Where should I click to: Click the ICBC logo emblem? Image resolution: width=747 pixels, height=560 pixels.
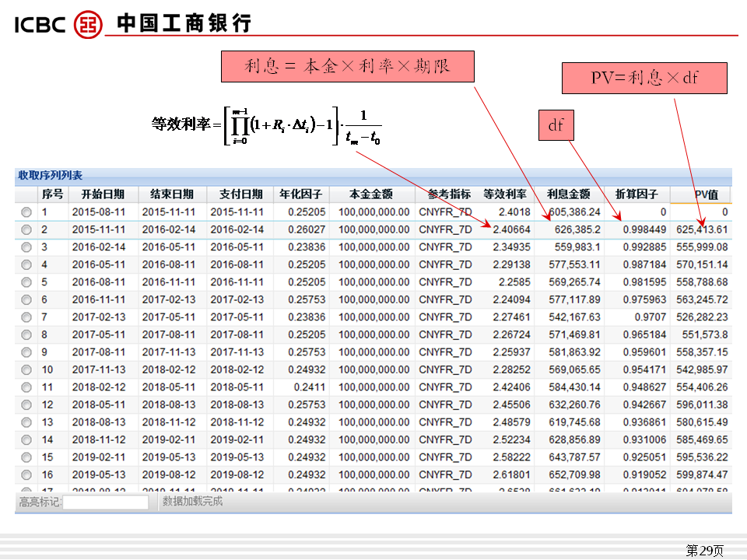pyautogui.click(x=88, y=23)
